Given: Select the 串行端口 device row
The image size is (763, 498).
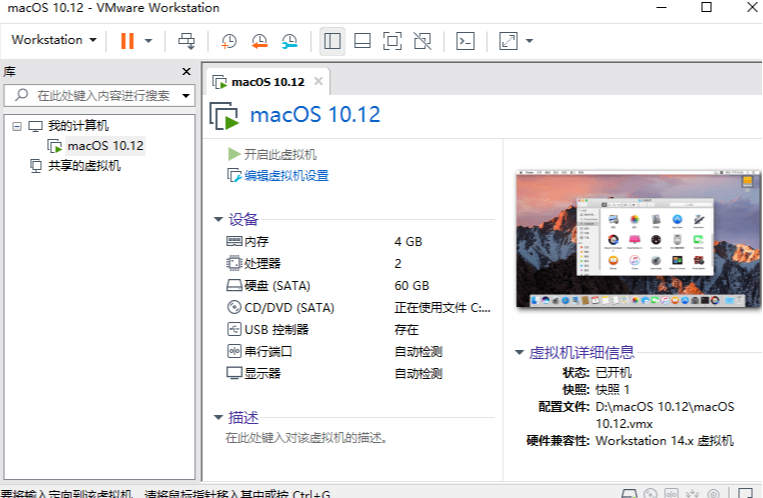Looking at the screenshot, I should tap(358, 351).
